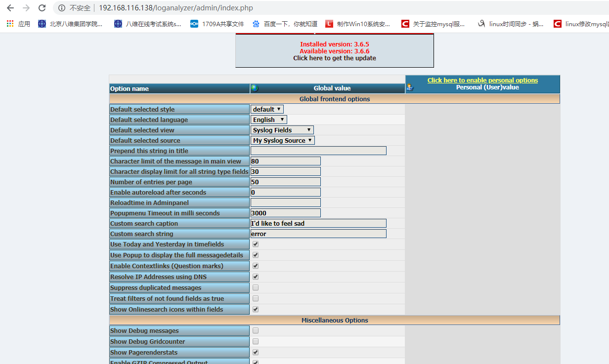Edit Popupmenu Timeout in milli seconds field
The width and height of the screenshot is (609, 364).
pos(286,213)
